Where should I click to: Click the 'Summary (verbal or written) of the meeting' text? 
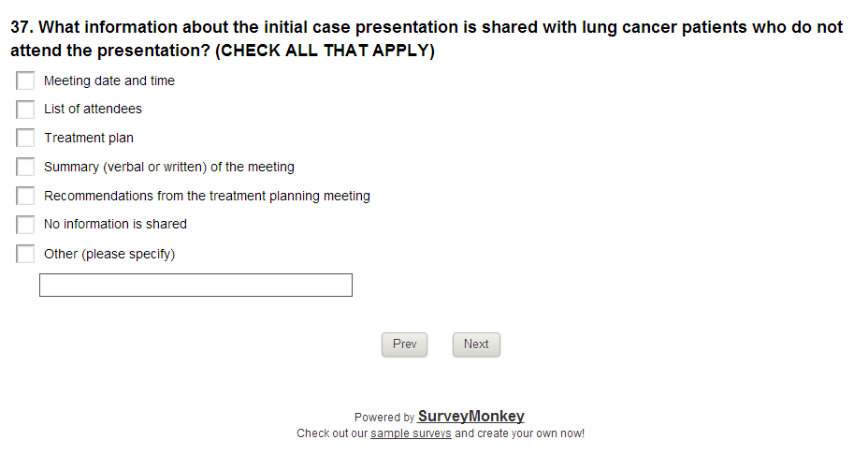point(169,168)
